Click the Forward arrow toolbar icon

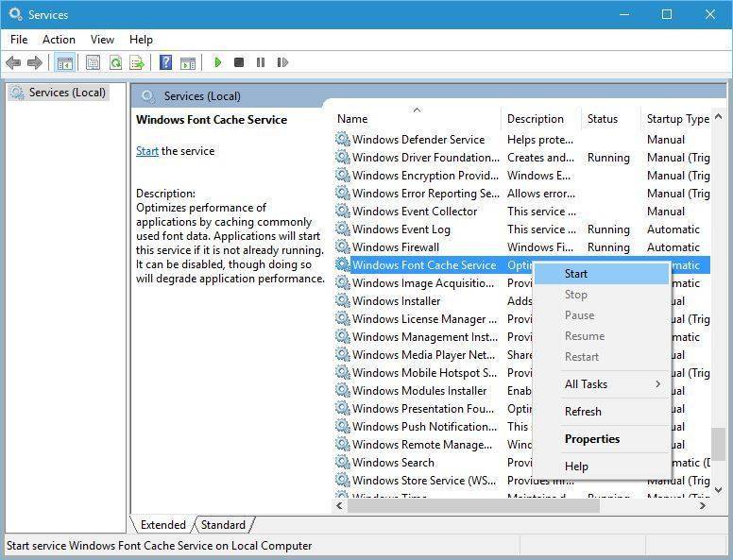35,62
